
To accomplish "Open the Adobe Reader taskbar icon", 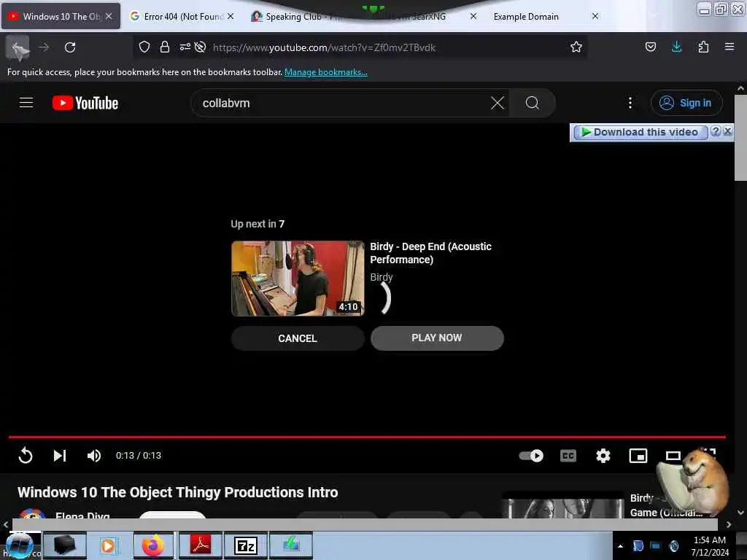I will click(x=201, y=545).
